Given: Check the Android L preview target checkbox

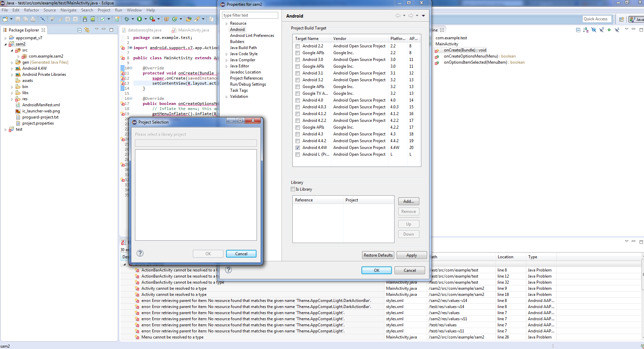Looking at the screenshot, I should tap(297, 154).
